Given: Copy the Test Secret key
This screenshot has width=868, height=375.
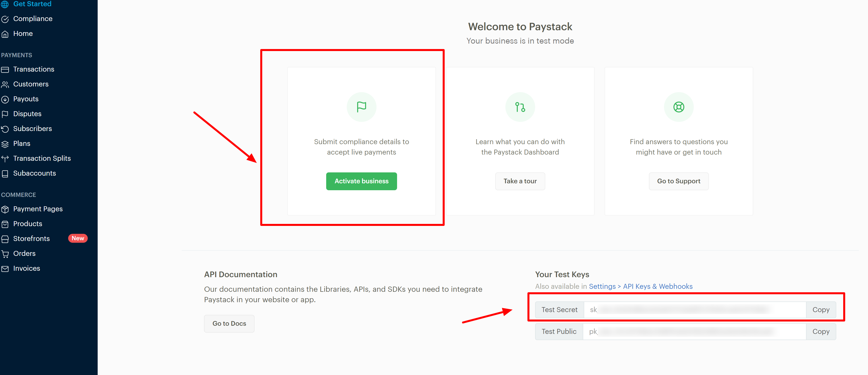Looking at the screenshot, I should tap(820, 310).
